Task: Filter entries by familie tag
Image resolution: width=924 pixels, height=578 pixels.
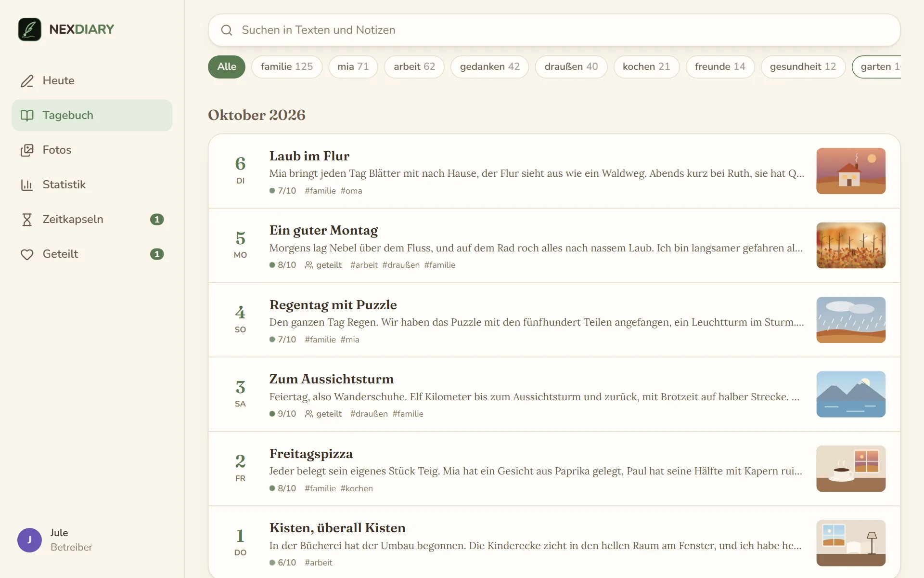Action: coord(287,67)
